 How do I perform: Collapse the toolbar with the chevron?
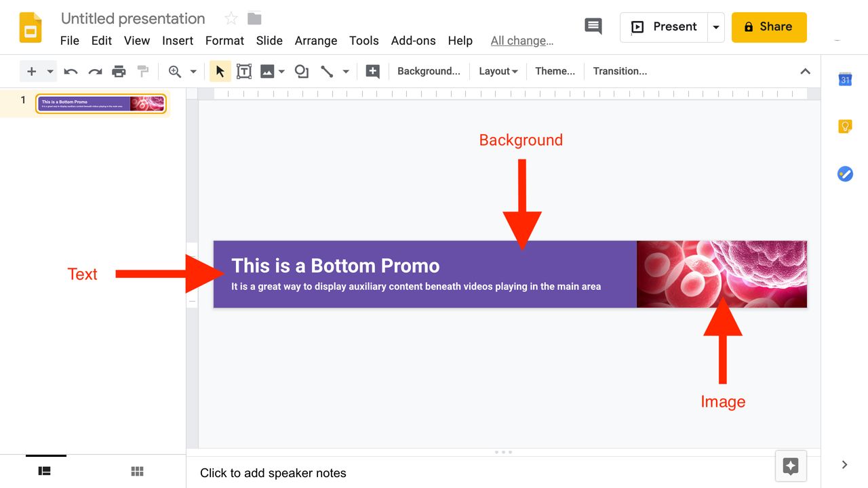805,70
